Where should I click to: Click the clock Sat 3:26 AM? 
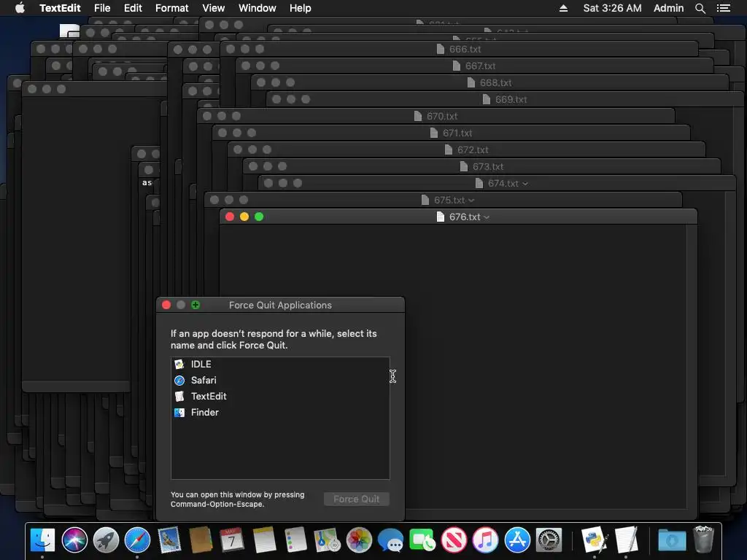click(x=612, y=8)
